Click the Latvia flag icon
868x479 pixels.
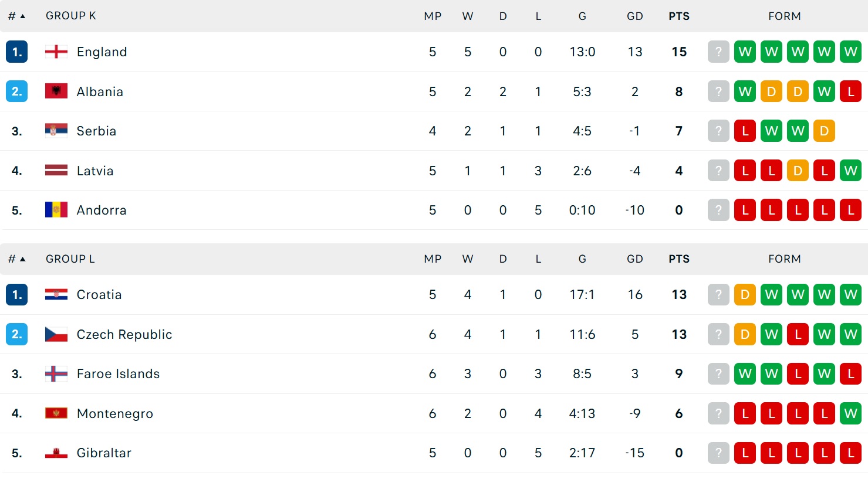[56, 171]
